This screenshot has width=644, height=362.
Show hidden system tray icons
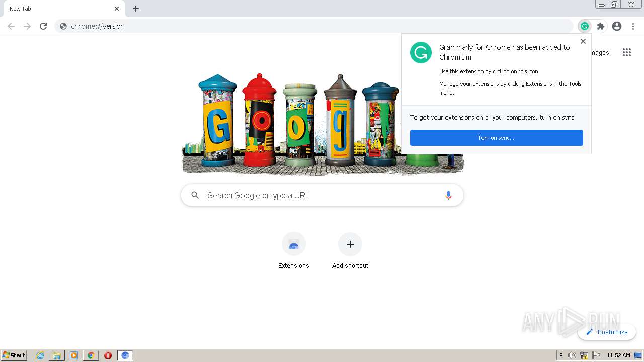(561, 355)
